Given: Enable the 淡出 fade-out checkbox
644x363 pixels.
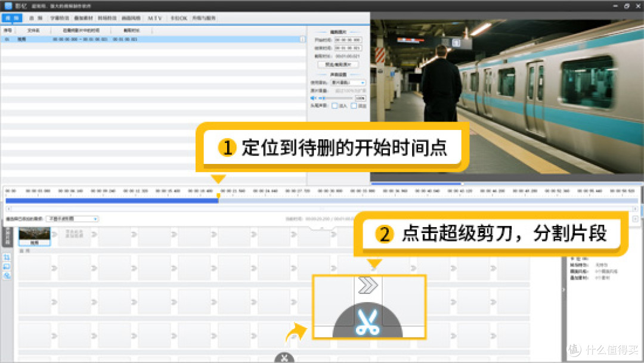Looking at the screenshot, I should coord(354,106).
